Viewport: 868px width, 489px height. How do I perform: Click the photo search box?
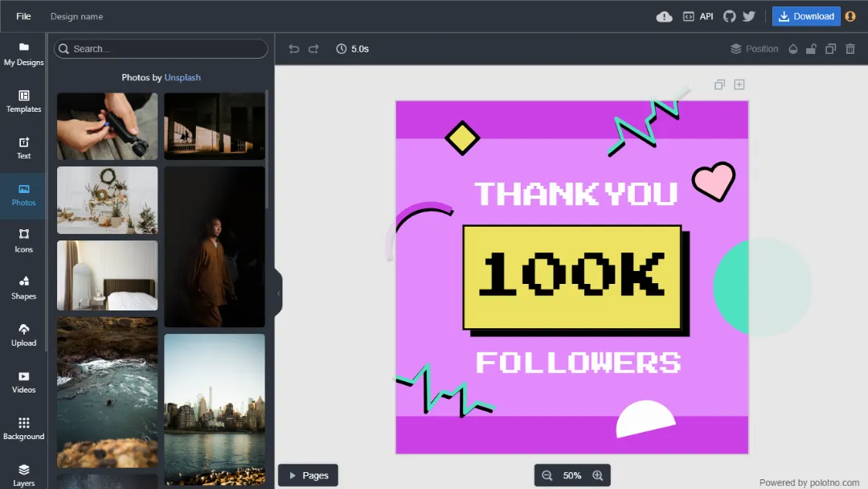click(x=161, y=49)
